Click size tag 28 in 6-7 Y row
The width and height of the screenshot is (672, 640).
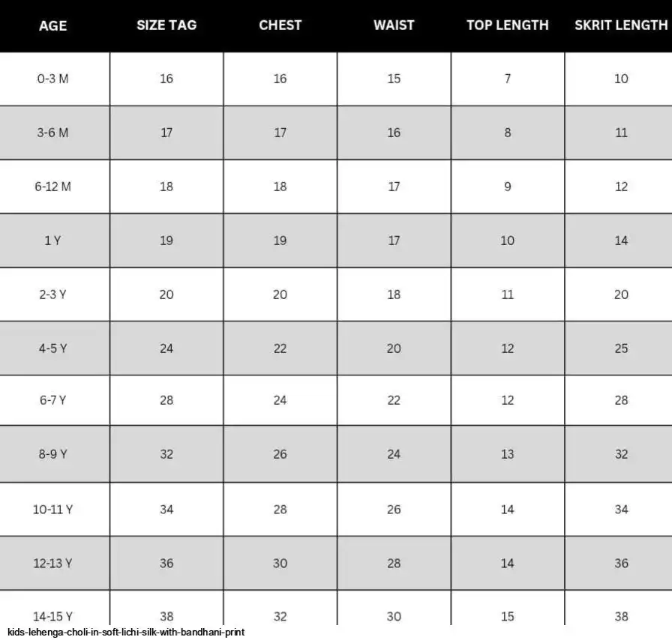(166, 400)
